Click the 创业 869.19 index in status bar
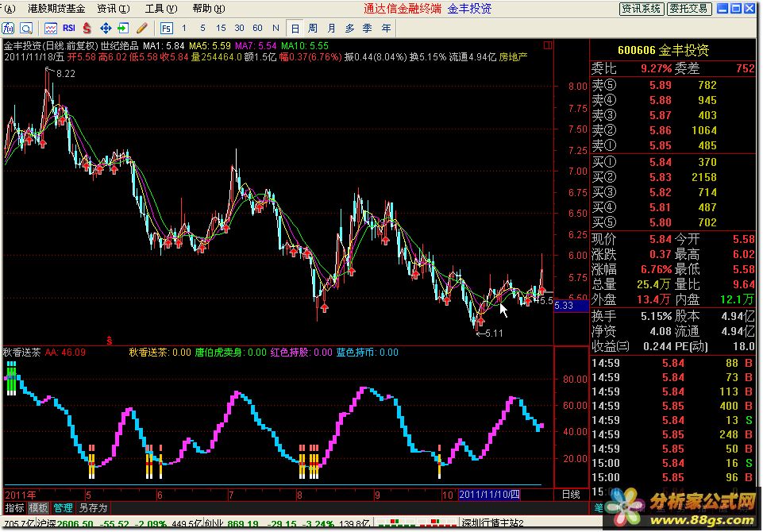763x532 pixels. 231,524
